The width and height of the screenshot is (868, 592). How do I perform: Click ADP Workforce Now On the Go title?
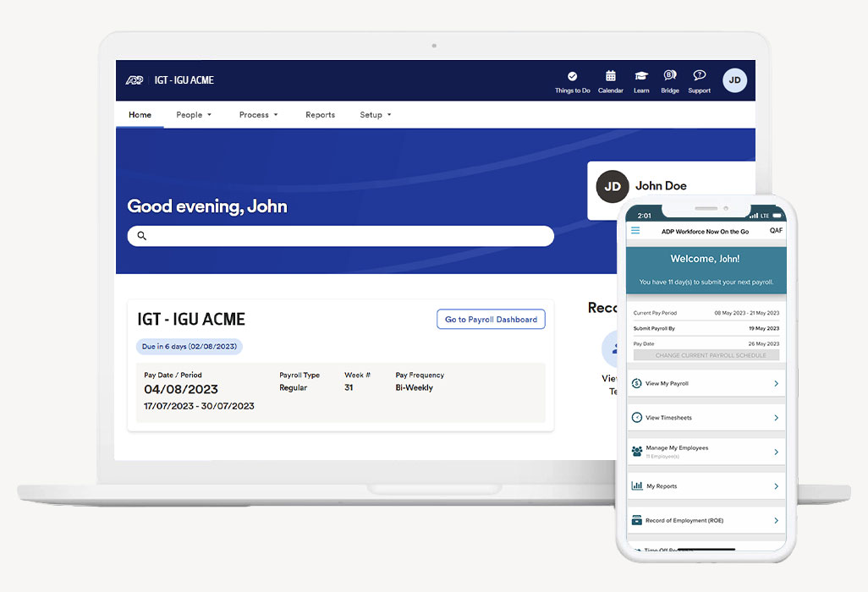pos(705,232)
